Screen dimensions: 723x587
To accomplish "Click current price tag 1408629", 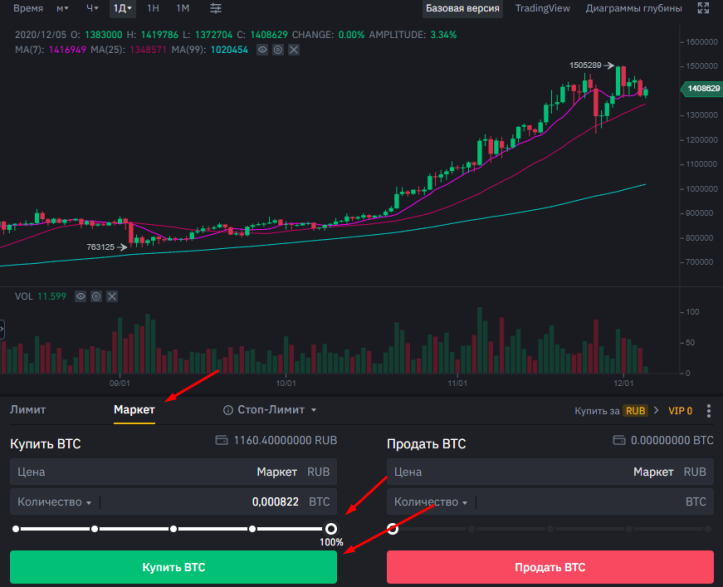I will click(x=702, y=89).
